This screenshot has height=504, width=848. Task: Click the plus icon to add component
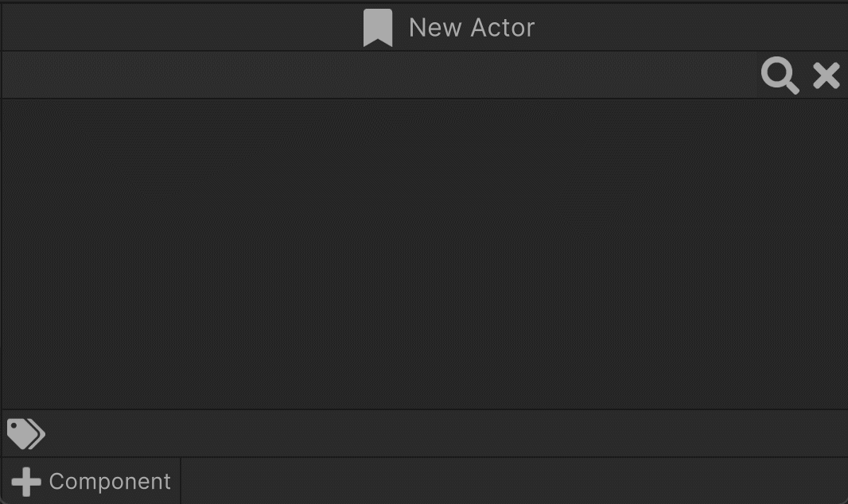click(26, 481)
